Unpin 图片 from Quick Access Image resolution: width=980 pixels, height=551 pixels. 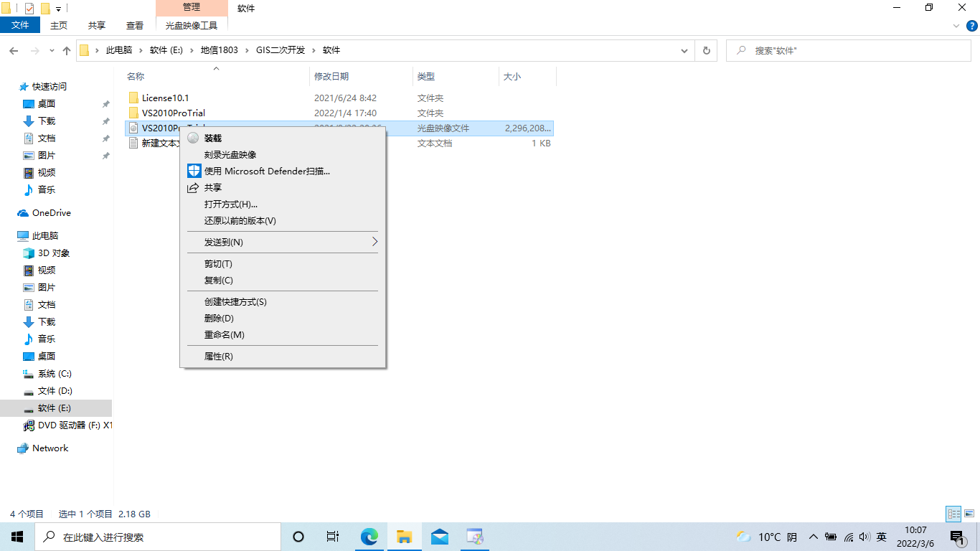click(105, 155)
